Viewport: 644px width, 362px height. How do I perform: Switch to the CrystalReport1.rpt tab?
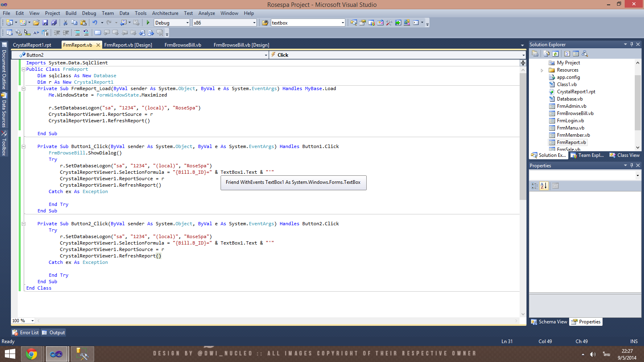[32, 45]
